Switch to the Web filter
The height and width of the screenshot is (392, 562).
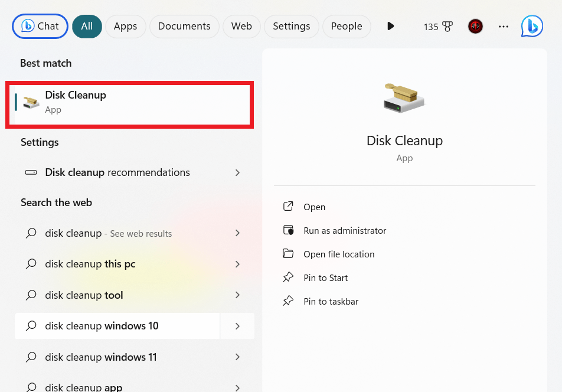tap(241, 26)
